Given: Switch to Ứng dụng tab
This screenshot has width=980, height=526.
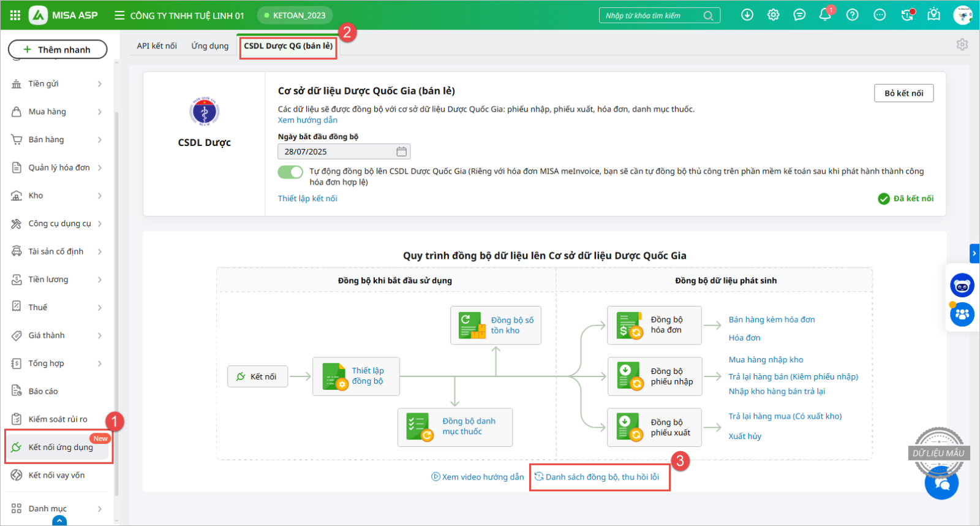Looking at the screenshot, I should [x=209, y=46].
